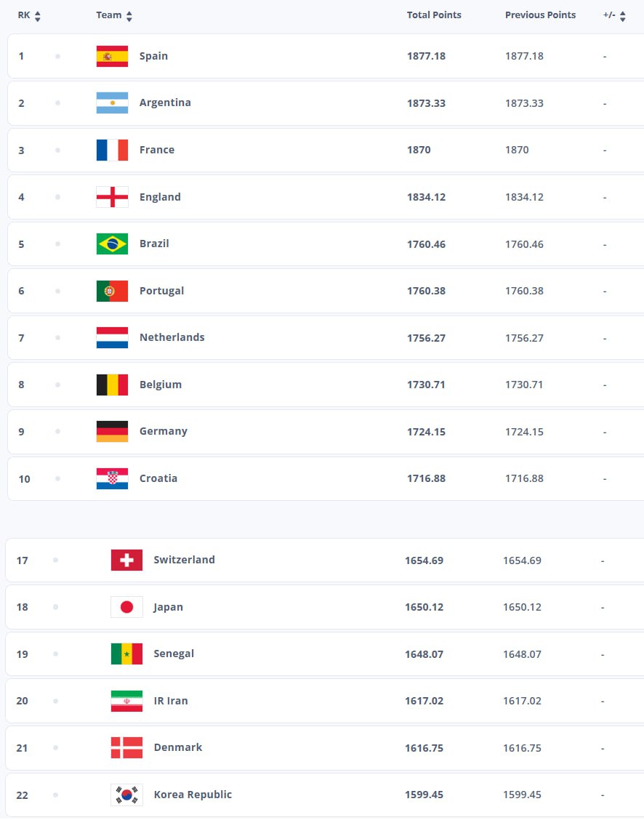The image size is (644, 820).
Task: Click the Portugal flag icon
Action: click(x=112, y=291)
